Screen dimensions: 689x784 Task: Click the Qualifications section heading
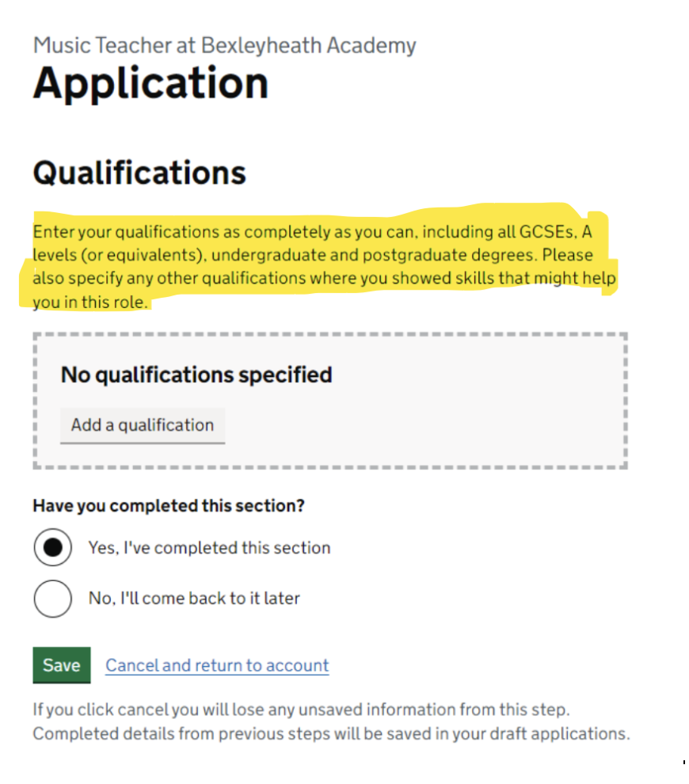(139, 173)
